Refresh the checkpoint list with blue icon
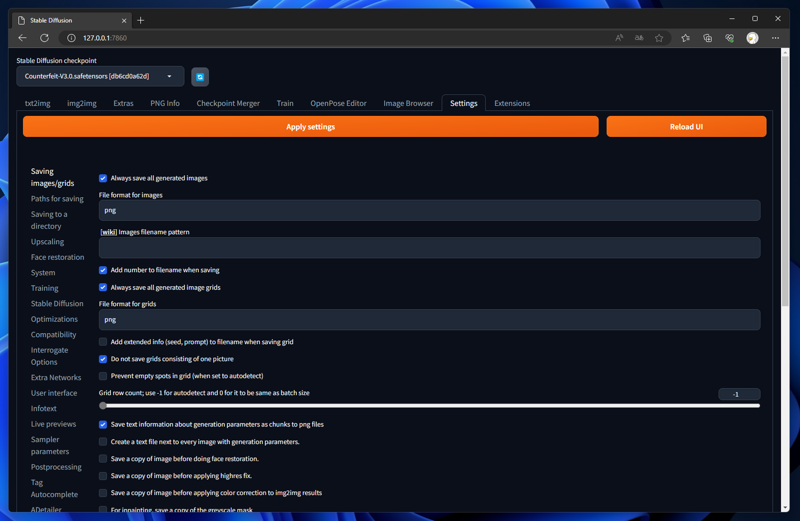This screenshot has width=800, height=521. [200, 77]
